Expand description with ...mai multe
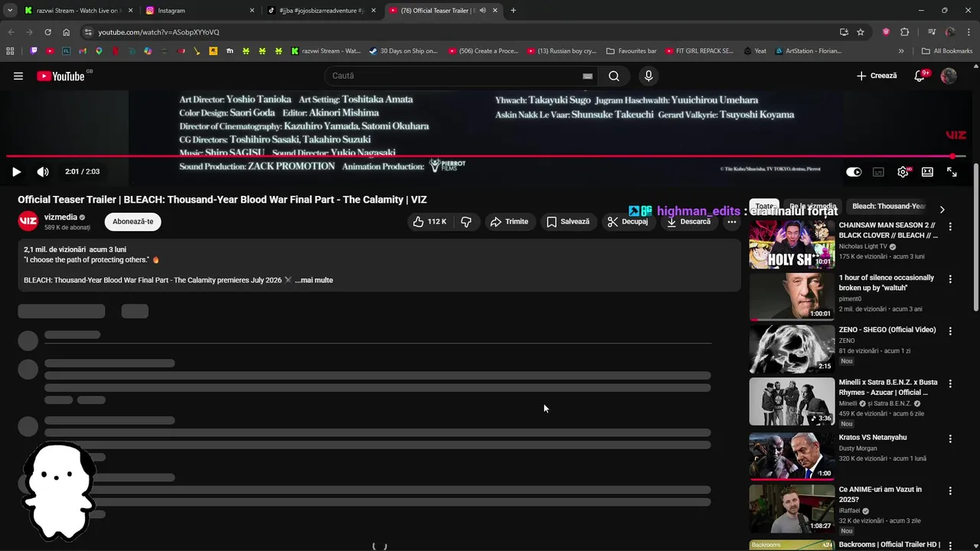 (x=314, y=280)
